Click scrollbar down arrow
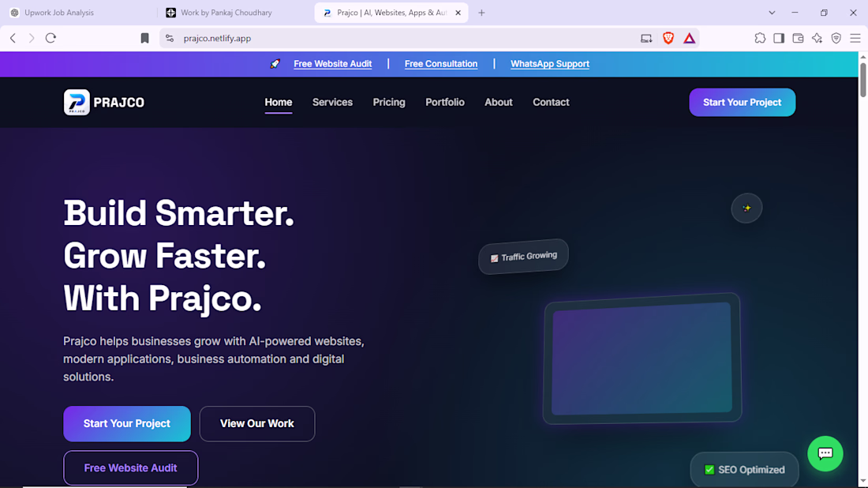 click(x=863, y=482)
